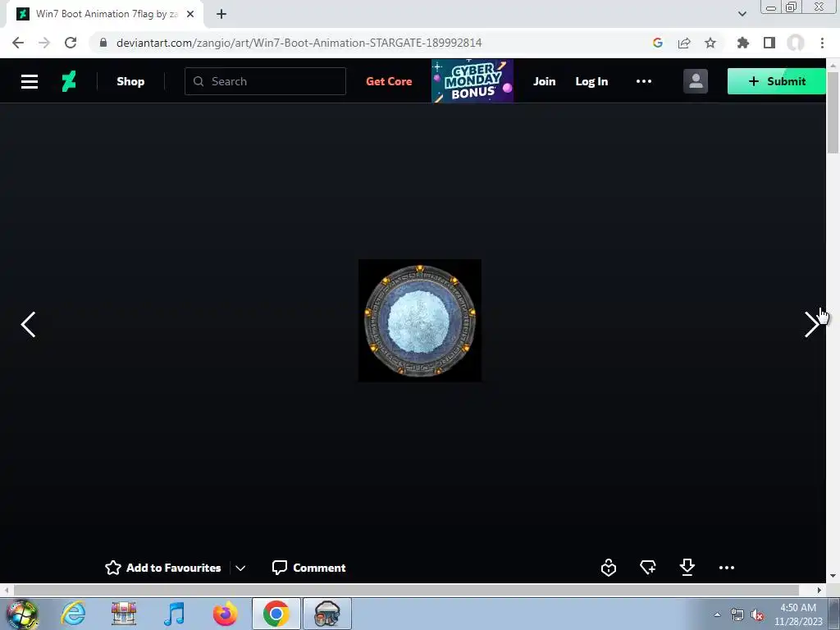The width and height of the screenshot is (840, 630).
Task: Open deviation more options three-dots
Action: point(727,568)
